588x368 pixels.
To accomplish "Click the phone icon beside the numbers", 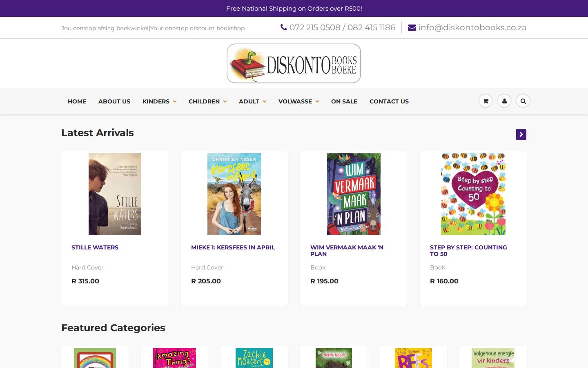I will (x=284, y=27).
